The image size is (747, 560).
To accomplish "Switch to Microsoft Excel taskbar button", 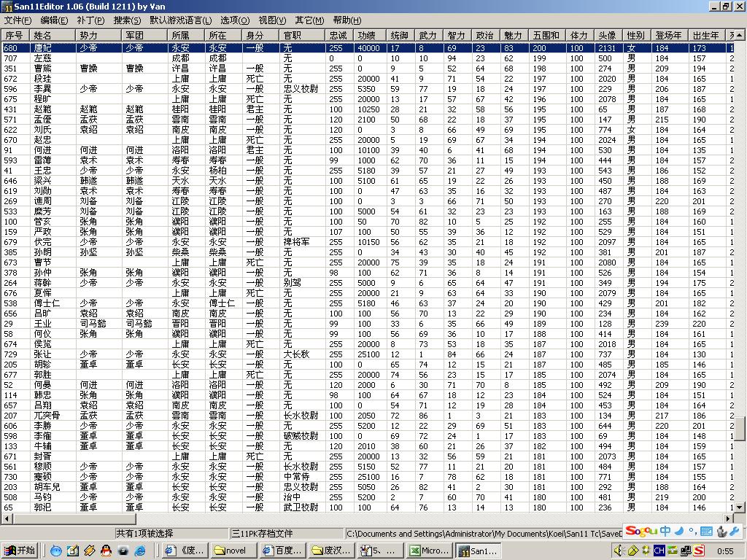I will tap(430, 551).
